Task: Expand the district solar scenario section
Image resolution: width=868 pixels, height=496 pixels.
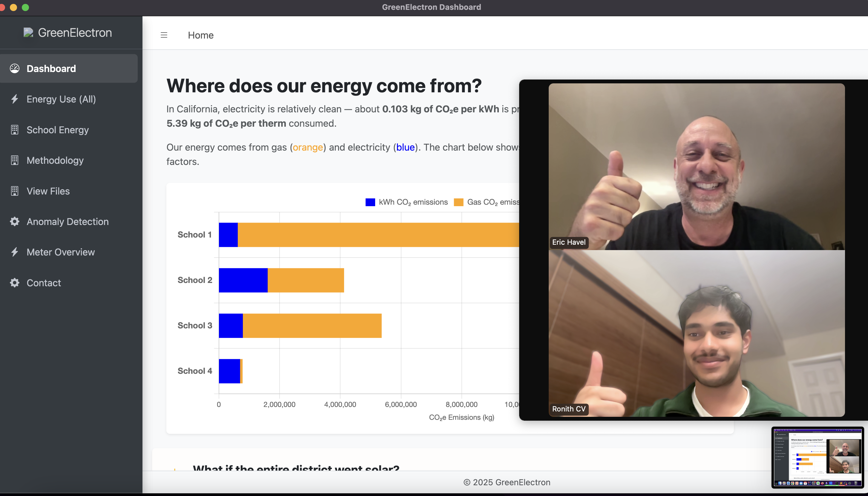Action: (296, 469)
